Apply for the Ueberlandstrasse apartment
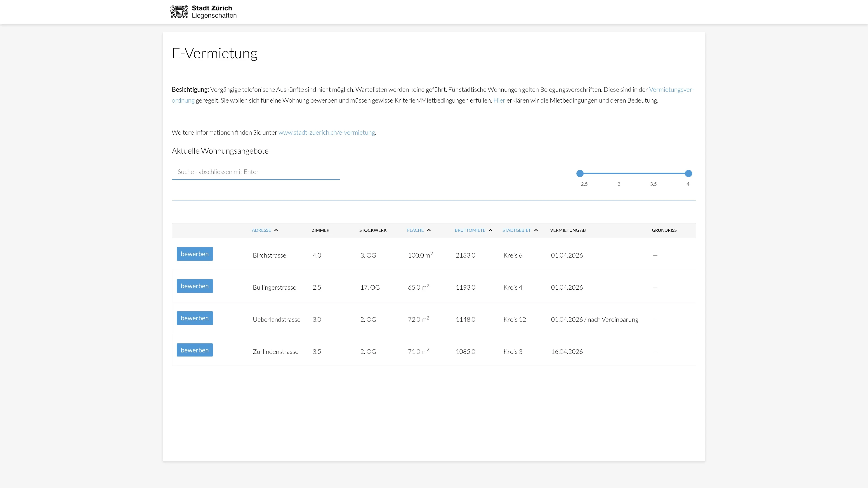The width and height of the screenshot is (868, 488). pyautogui.click(x=194, y=318)
